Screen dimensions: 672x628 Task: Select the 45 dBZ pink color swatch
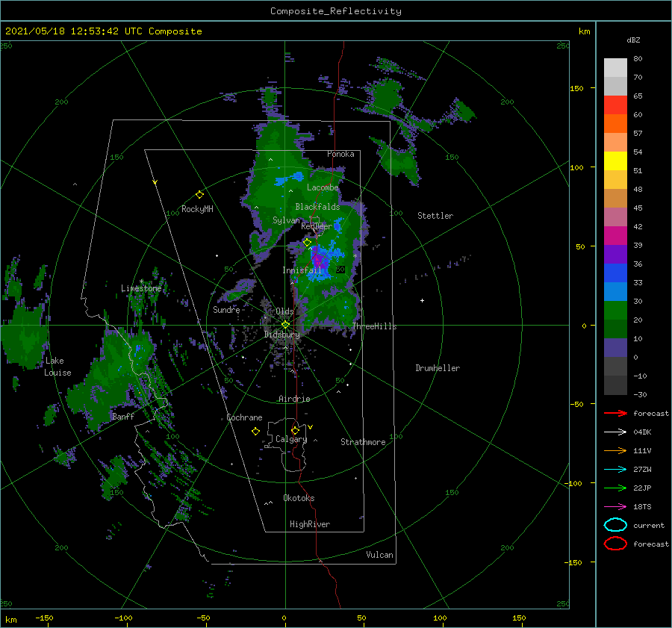[x=615, y=217]
